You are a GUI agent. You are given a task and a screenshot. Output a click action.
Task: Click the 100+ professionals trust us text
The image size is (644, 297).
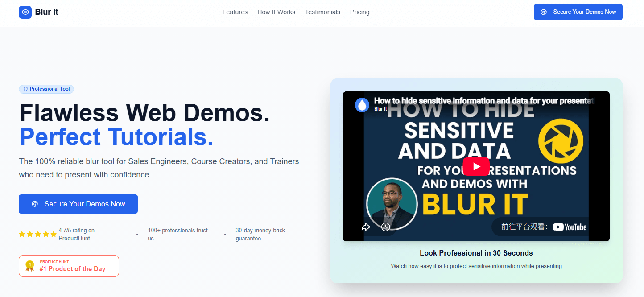pyautogui.click(x=178, y=235)
